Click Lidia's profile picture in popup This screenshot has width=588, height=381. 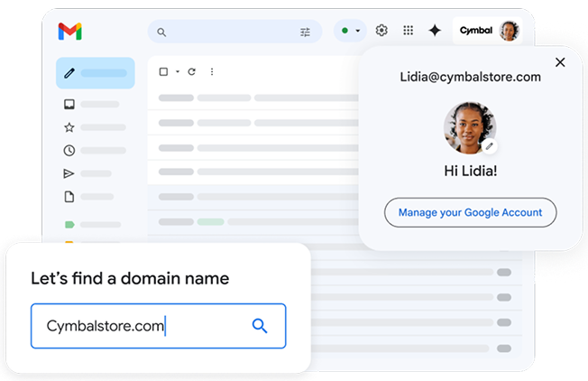click(x=470, y=128)
